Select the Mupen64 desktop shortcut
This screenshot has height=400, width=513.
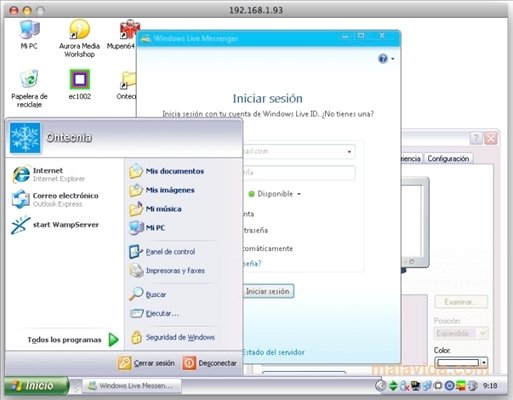click(x=124, y=34)
